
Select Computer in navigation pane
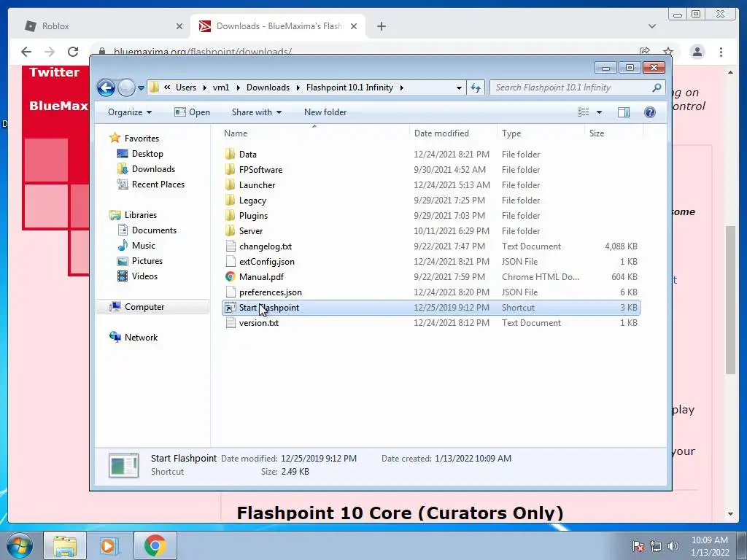144,307
